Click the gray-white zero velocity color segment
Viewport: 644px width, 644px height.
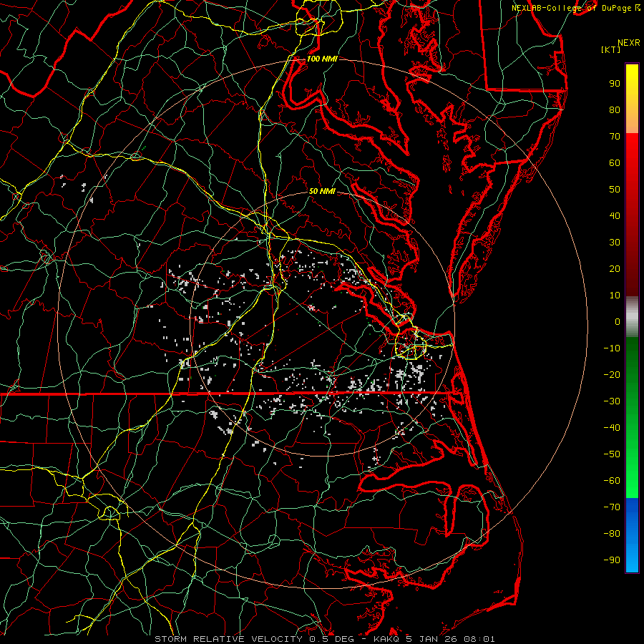pos(632,317)
